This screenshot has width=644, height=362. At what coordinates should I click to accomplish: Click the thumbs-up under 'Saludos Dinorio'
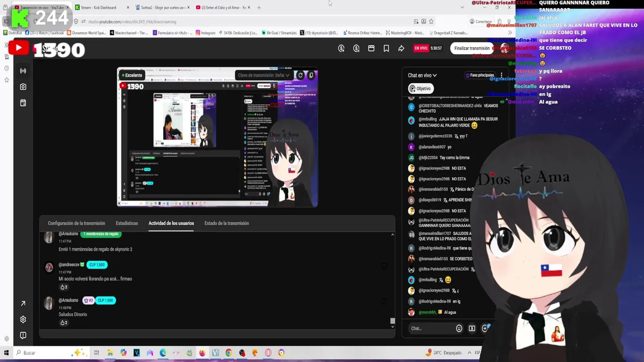point(64,323)
